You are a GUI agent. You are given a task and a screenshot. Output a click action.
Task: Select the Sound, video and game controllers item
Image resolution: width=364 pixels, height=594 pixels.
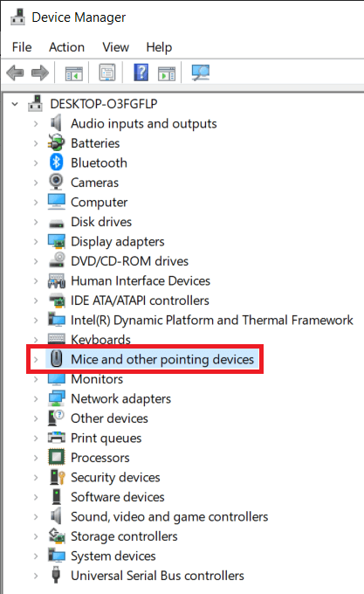pyautogui.click(x=169, y=516)
